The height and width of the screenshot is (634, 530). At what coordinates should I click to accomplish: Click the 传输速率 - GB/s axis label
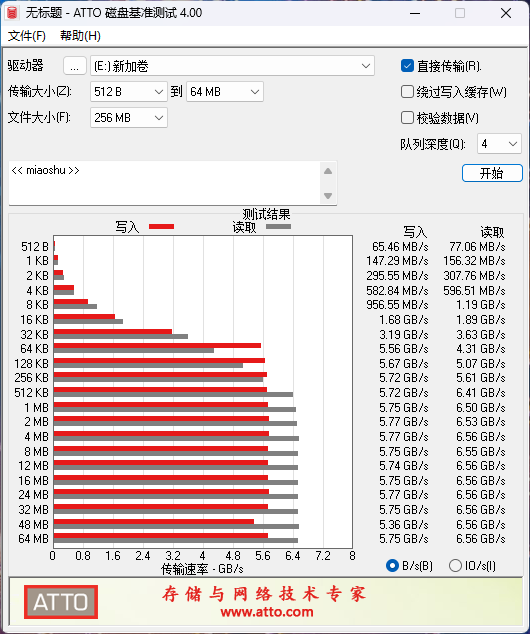[202, 569]
